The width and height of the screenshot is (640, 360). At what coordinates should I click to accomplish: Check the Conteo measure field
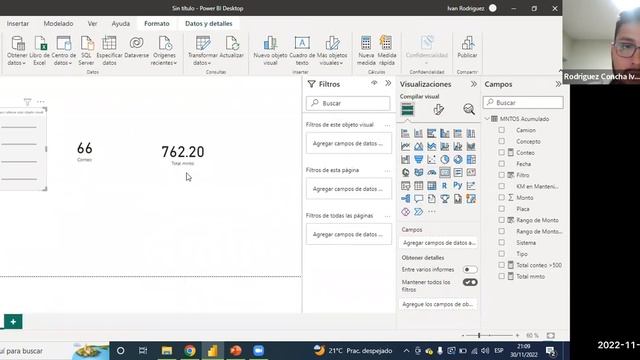501,152
